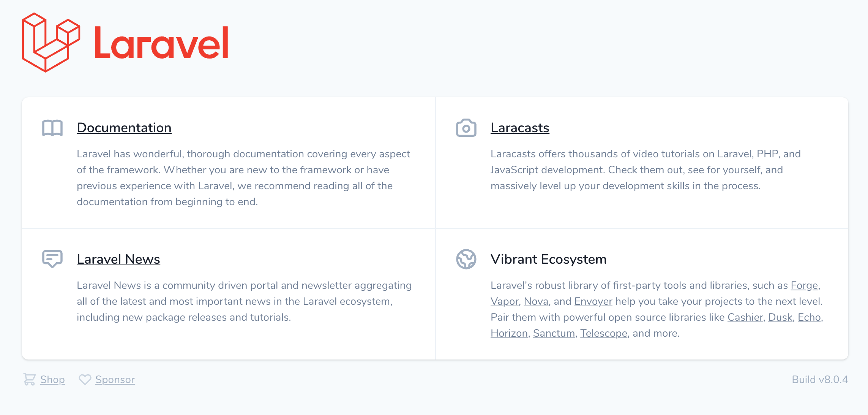Click the shopping cart icon near Shop

(x=30, y=379)
